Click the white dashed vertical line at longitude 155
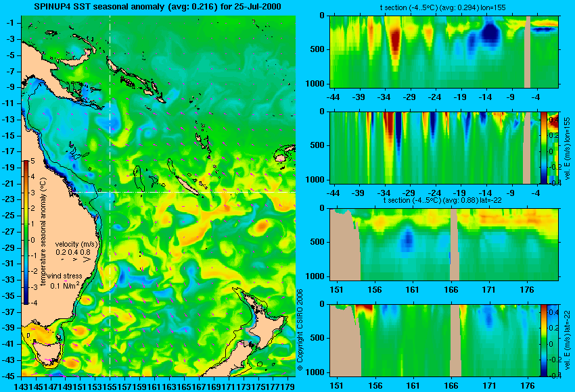The height and width of the screenshot is (392, 575). pyautogui.click(x=110, y=196)
